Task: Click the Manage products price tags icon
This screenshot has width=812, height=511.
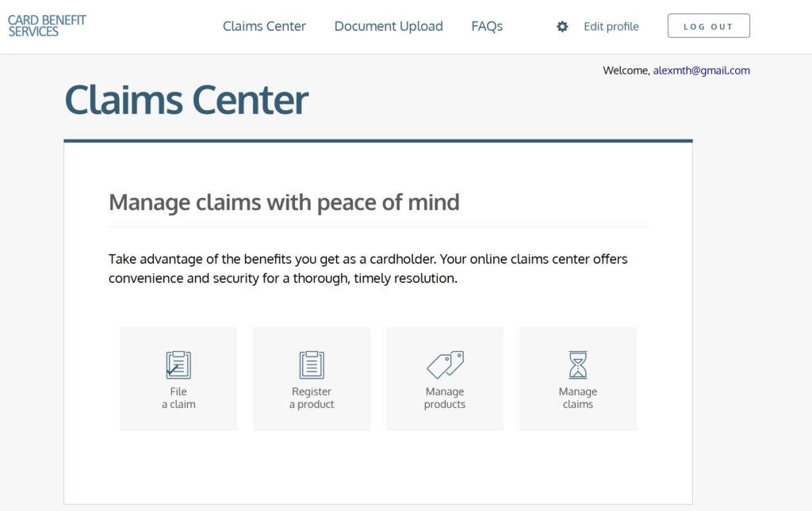Action: tap(445, 365)
